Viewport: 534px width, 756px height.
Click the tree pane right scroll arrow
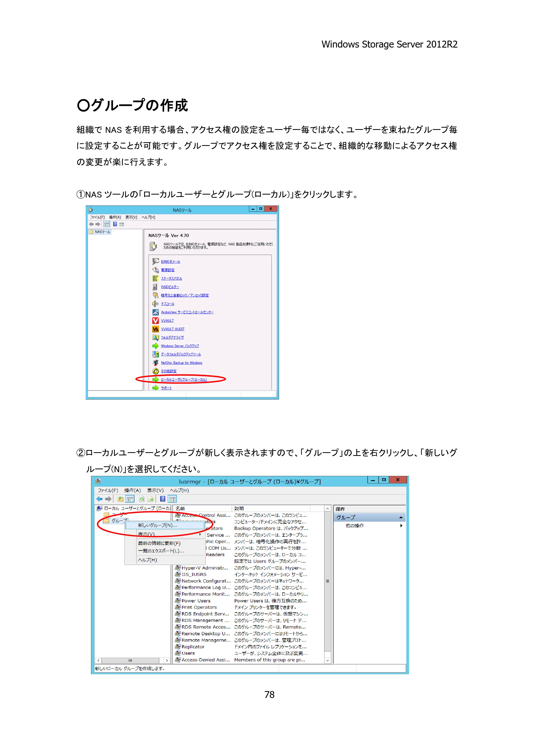[x=167, y=660]
